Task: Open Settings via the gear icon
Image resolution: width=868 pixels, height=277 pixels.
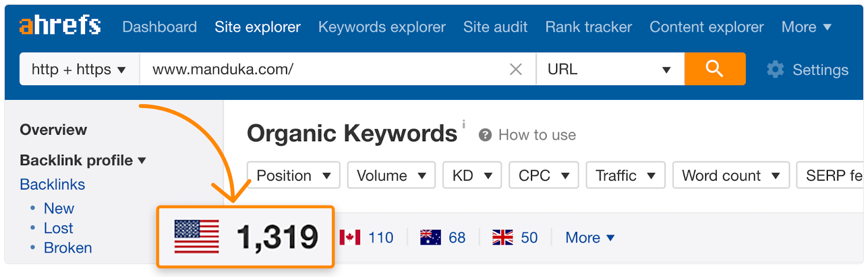Action: 775,70
